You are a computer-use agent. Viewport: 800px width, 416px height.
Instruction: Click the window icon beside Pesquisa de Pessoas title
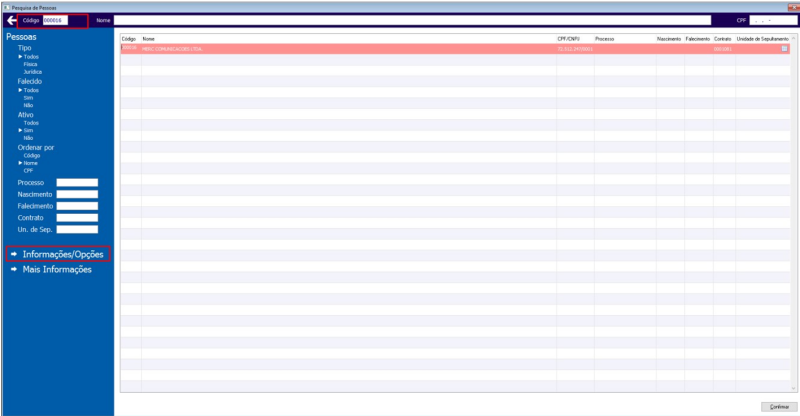[x=7, y=8]
